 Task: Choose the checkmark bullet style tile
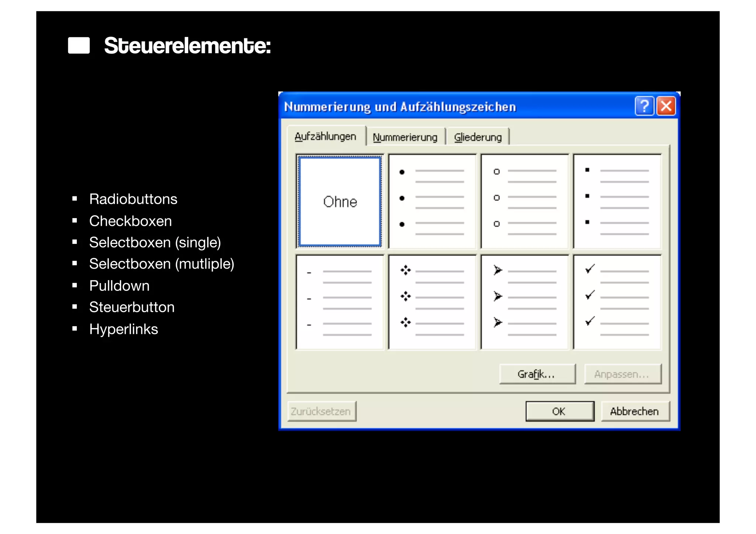tap(617, 302)
